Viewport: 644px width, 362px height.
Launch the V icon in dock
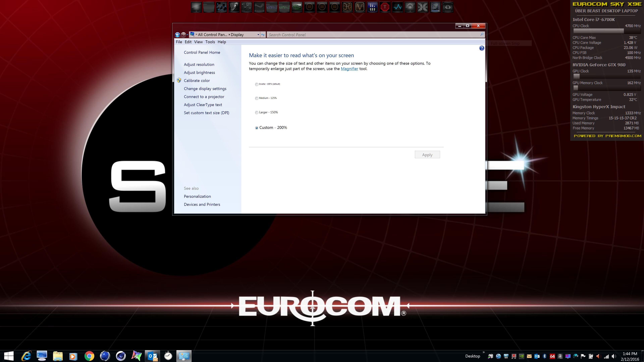pos(360,7)
